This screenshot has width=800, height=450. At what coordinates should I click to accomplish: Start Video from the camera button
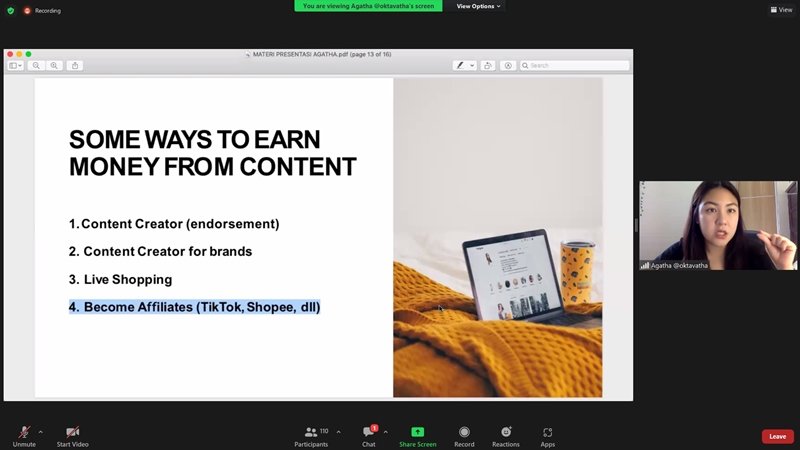click(x=72, y=436)
